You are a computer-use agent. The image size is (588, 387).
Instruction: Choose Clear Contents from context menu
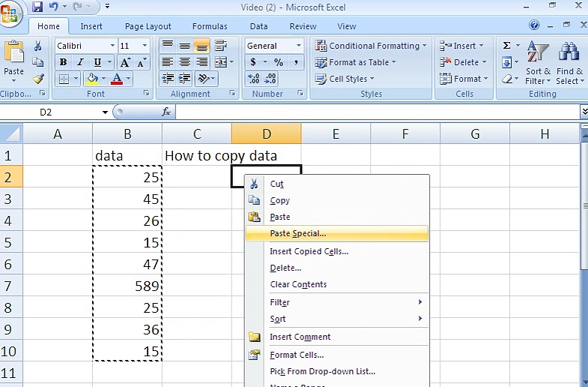[337, 284]
